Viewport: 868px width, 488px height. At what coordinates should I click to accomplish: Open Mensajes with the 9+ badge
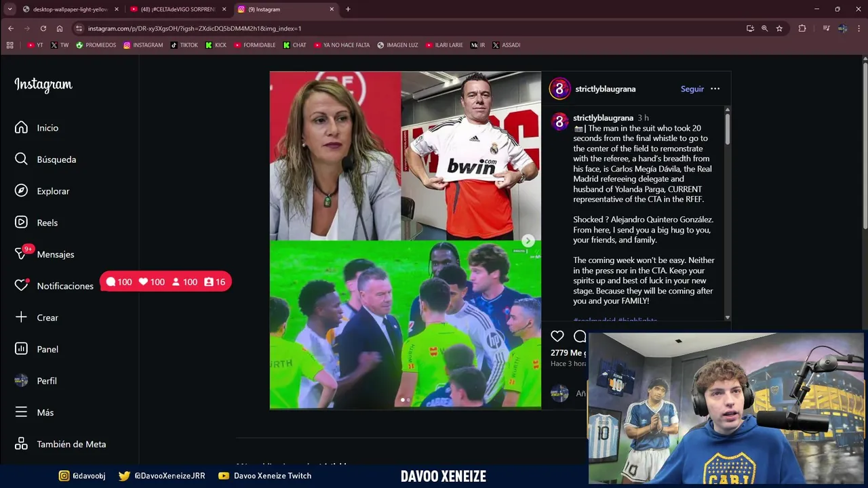point(45,254)
